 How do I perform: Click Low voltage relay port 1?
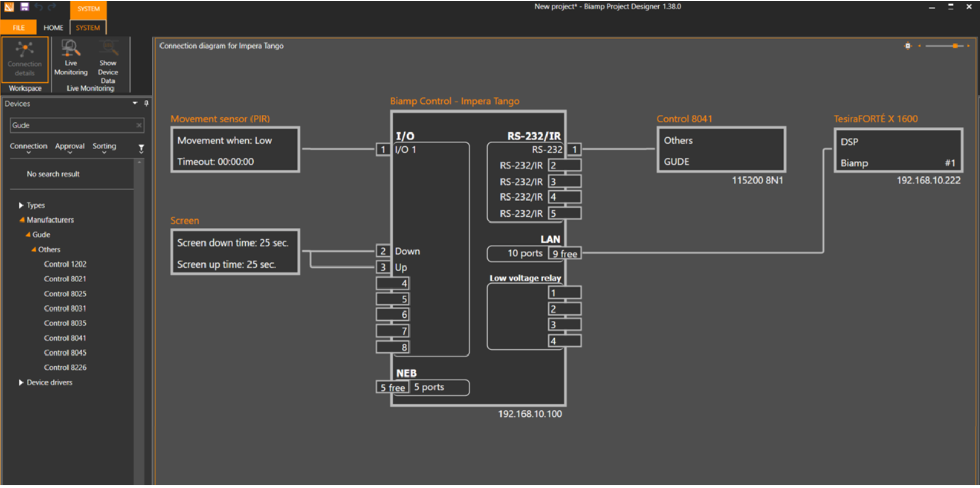point(564,293)
